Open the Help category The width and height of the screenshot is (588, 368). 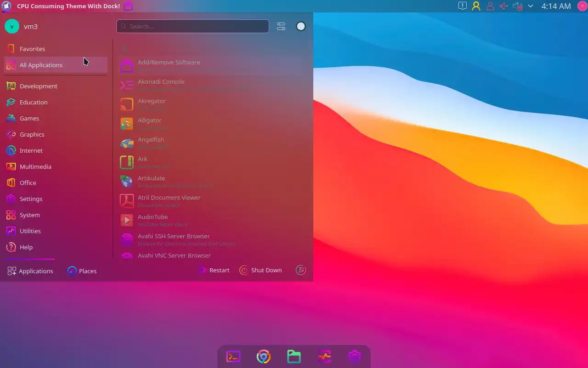(56, 247)
